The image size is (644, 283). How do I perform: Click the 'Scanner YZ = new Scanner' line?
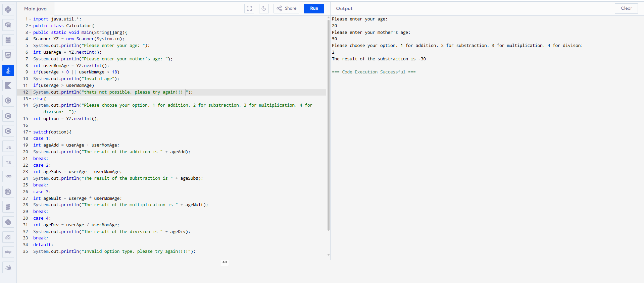pos(79,39)
